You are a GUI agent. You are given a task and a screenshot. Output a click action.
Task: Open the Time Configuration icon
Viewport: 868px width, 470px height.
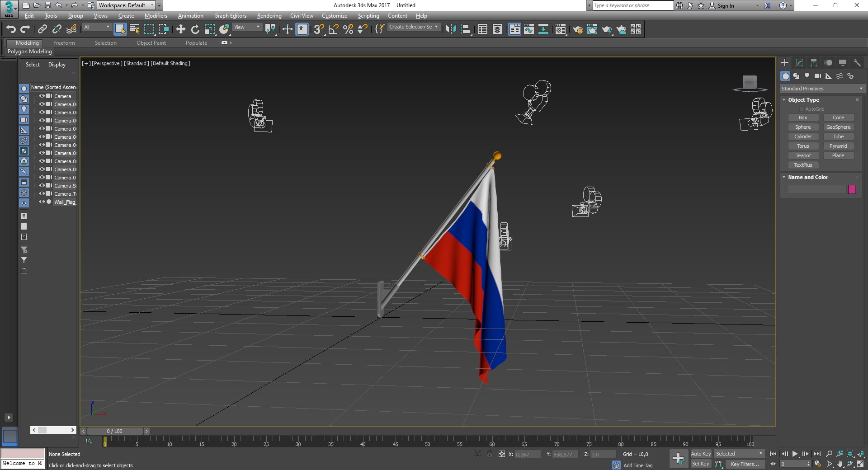[818, 464]
